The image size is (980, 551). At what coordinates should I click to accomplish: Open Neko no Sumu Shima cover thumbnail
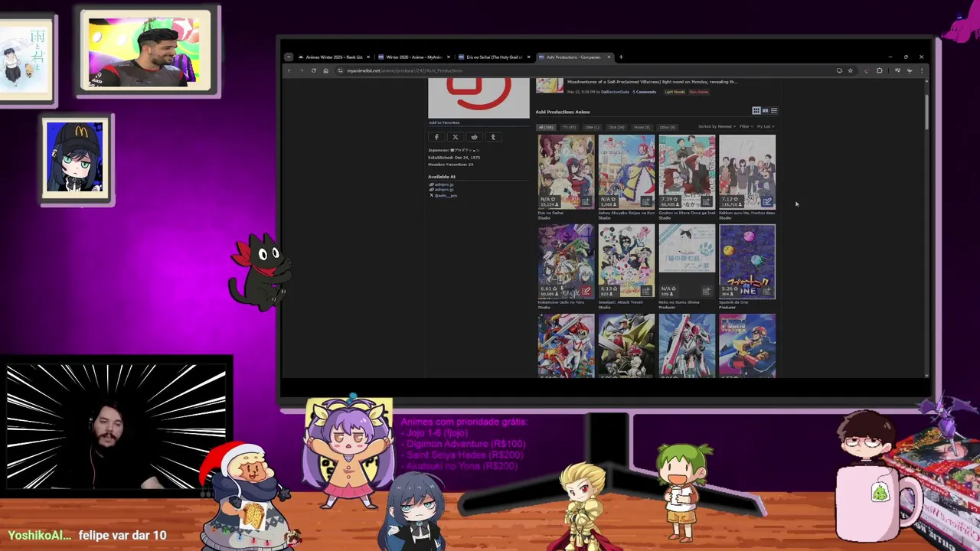(687, 262)
